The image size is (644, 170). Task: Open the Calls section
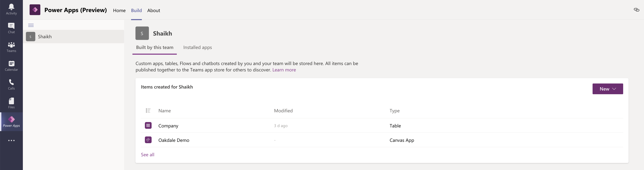pos(11,84)
